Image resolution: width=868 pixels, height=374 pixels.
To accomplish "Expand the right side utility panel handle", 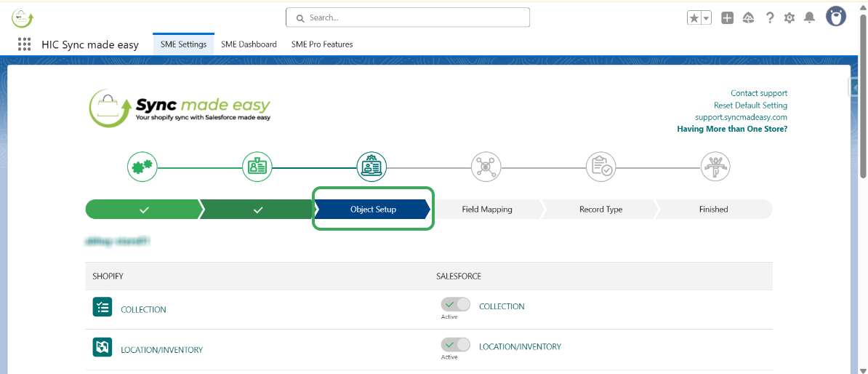I will coord(853,87).
